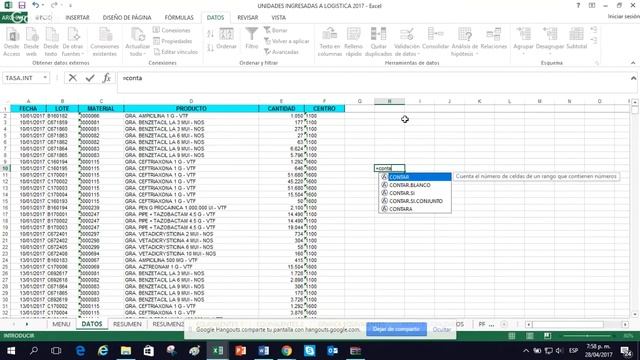Open the INSERTAR ribbon tab
This screenshot has width=640, height=360.
(x=77, y=18)
